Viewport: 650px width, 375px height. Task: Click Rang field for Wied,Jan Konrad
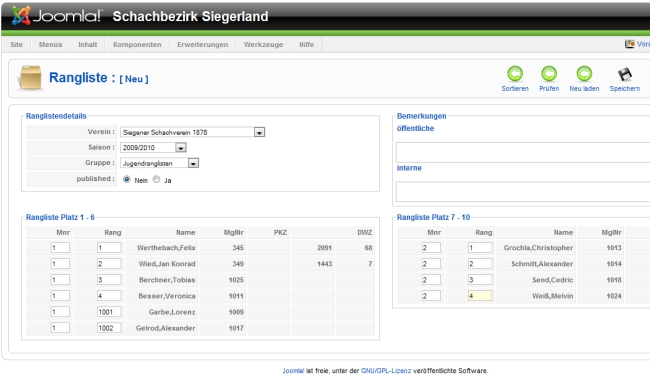[109, 264]
